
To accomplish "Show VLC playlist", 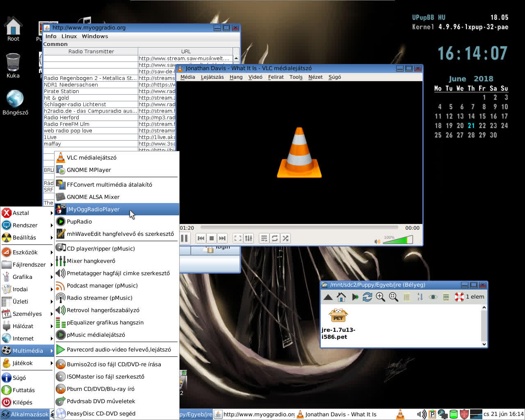I will coord(264,238).
